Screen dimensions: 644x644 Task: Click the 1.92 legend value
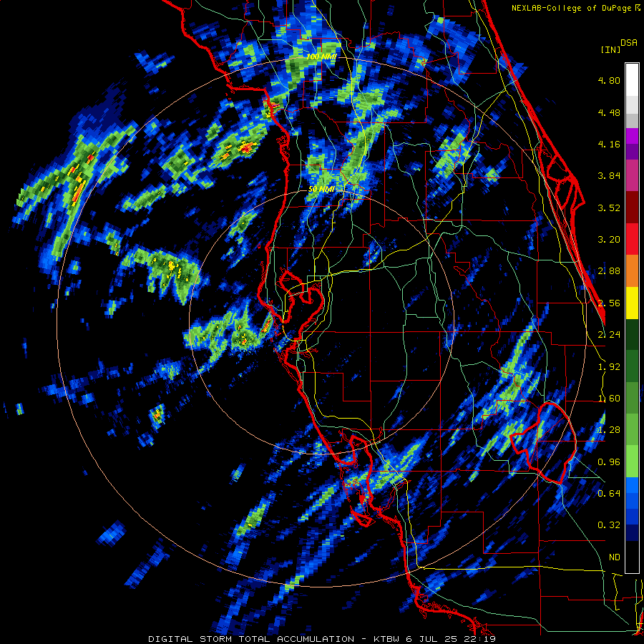(609, 367)
